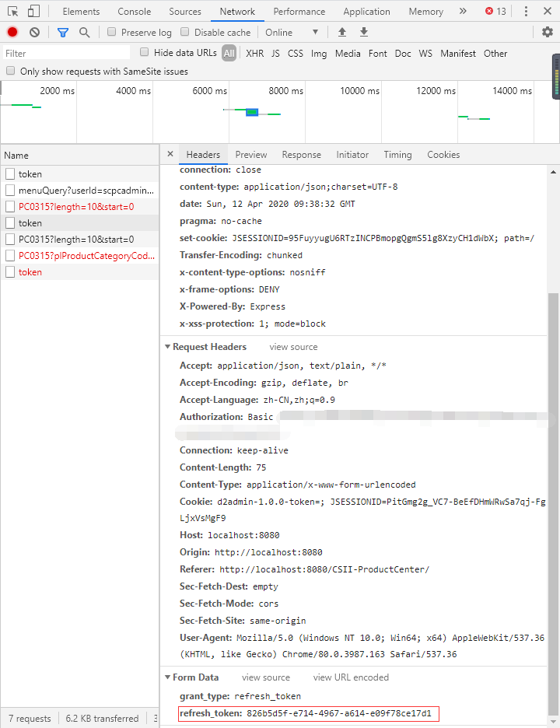Check Hide data URLs
The image size is (560, 728).
[145, 52]
